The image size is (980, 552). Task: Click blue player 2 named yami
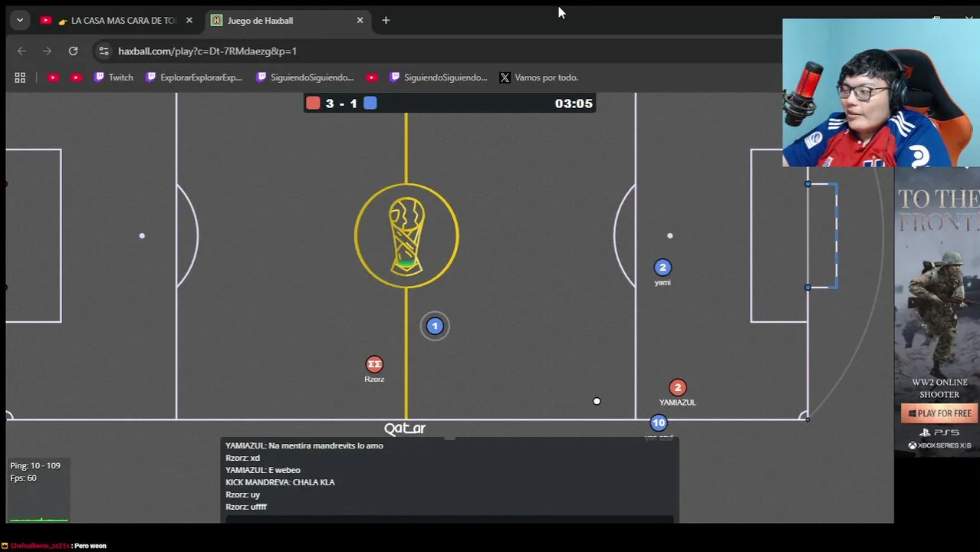(x=663, y=268)
